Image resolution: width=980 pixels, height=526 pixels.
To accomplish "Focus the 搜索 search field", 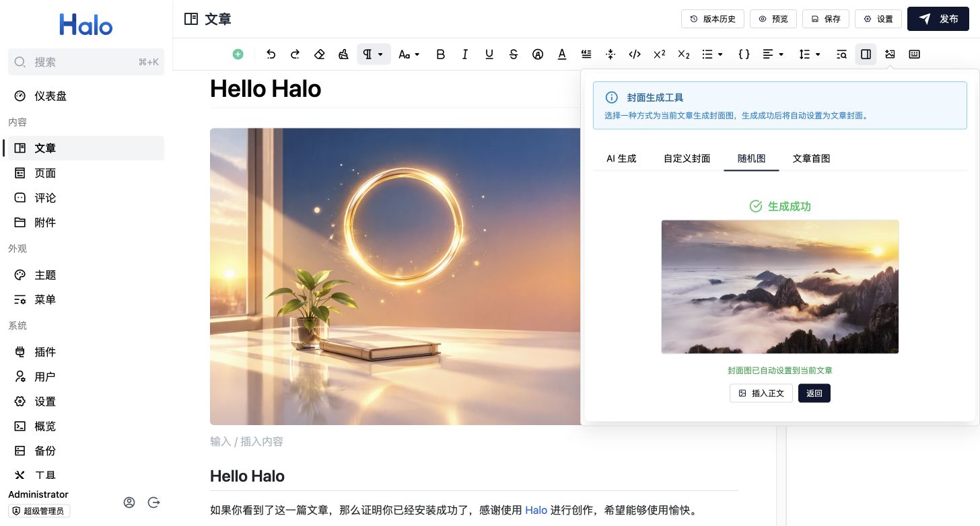I will (86, 62).
